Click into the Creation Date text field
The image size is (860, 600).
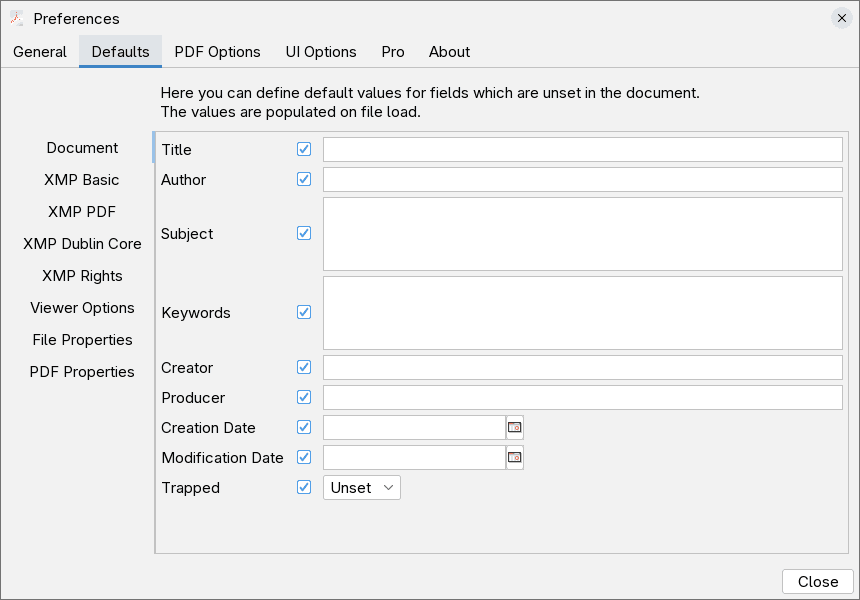[414, 428]
